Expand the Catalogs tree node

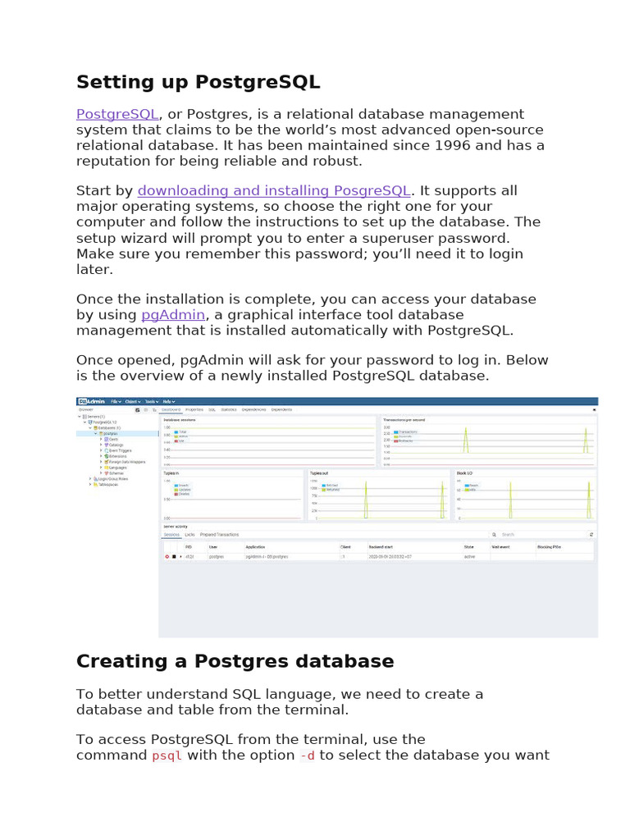coord(101,445)
